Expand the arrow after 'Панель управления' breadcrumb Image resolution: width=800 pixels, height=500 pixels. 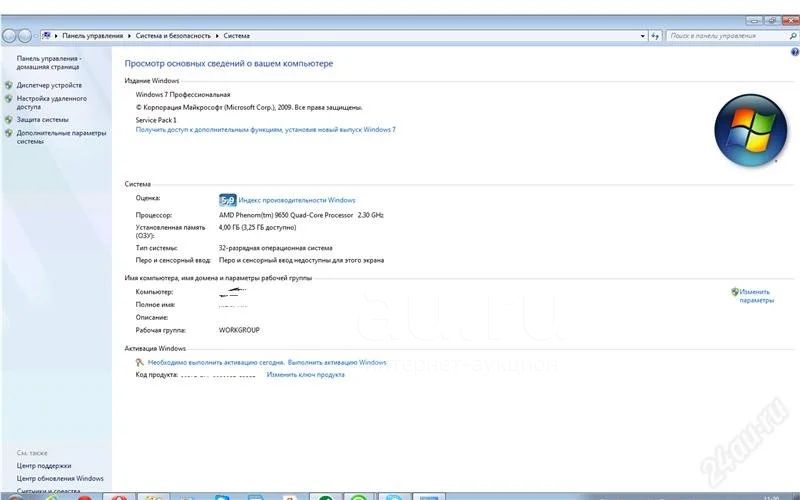130,36
